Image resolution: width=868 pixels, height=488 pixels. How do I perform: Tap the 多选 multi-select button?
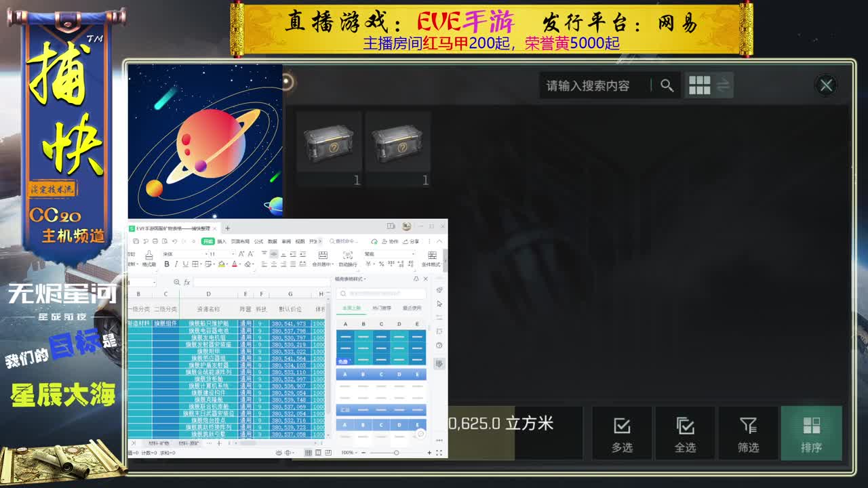coord(622,433)
